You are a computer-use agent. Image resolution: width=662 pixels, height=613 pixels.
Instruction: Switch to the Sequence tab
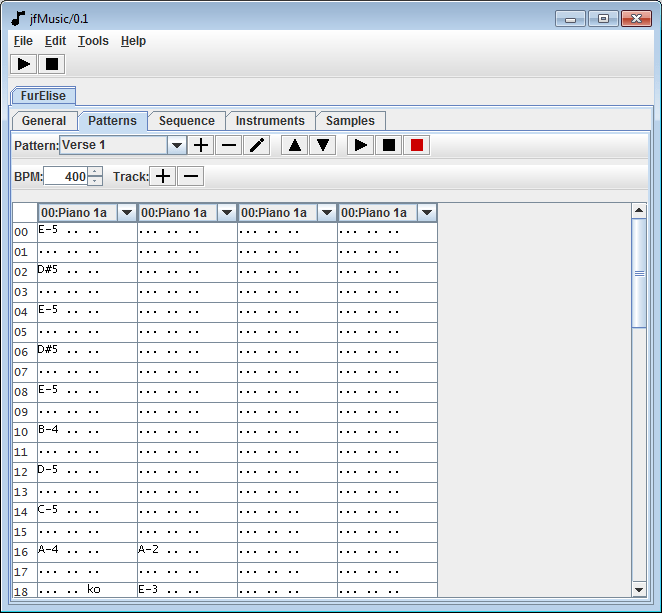coord(187,121)
